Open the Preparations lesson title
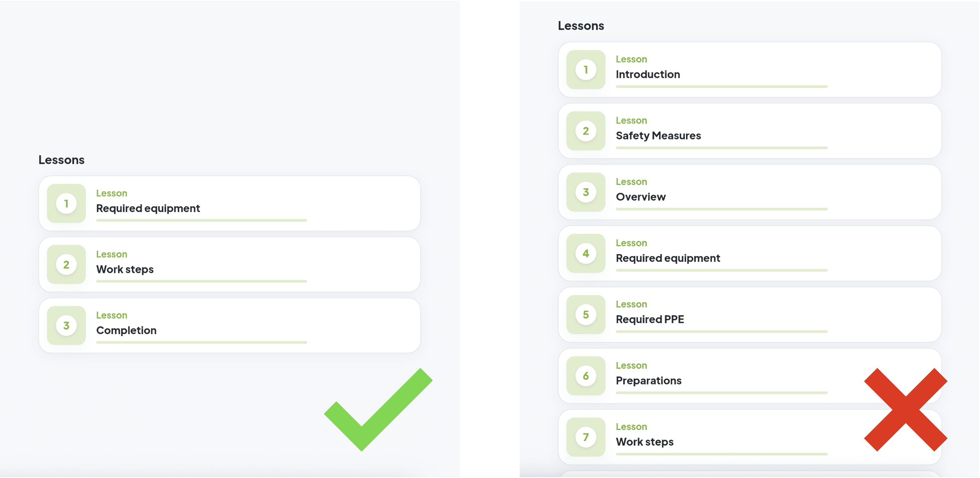This screenshot has width=980, height=478. [x=649, y=381]
